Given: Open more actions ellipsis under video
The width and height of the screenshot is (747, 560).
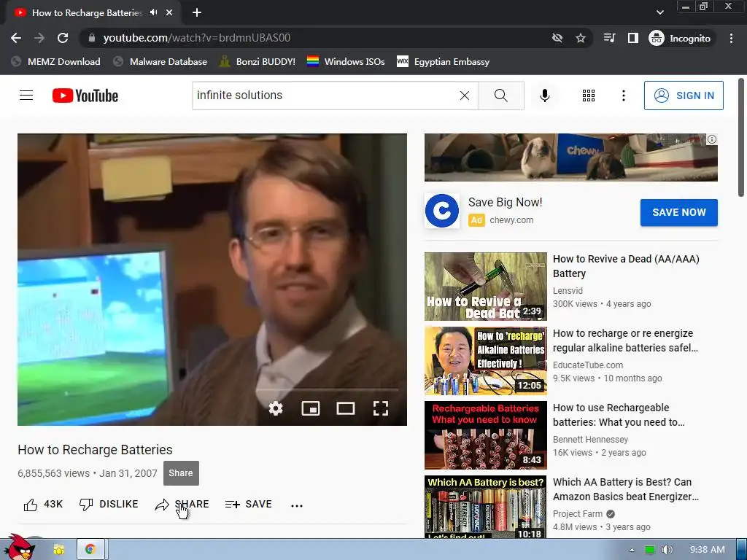Looking at the screenshot, I should click(x=297, y=505).
